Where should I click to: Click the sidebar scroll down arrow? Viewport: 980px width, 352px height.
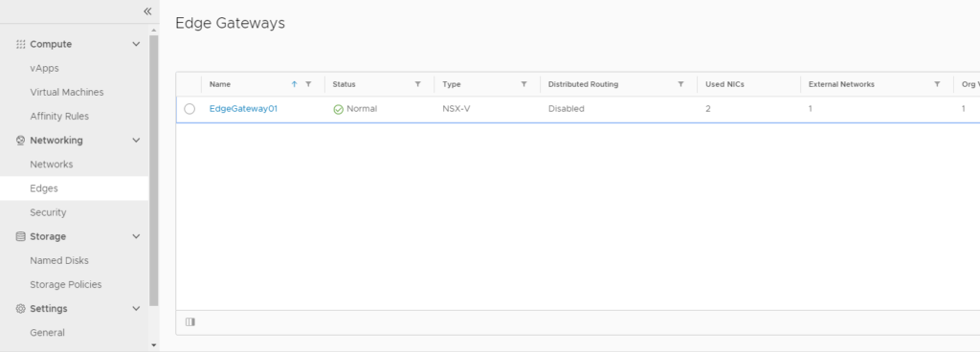point(154,345)
